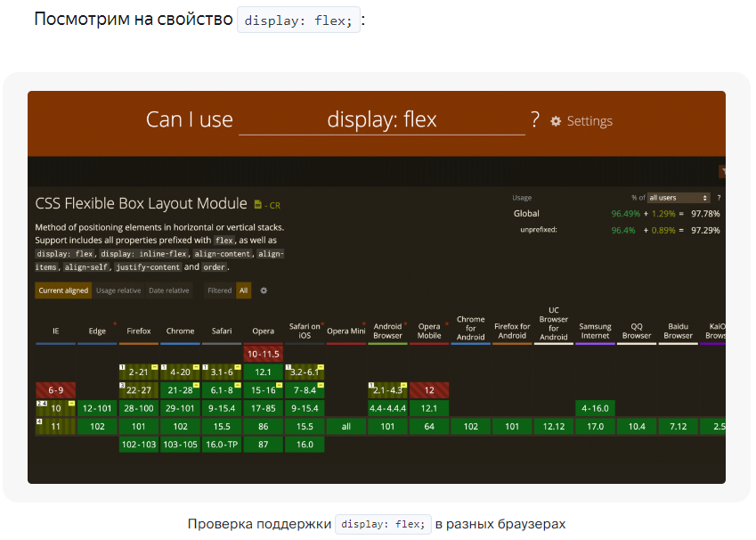Select Opera 10-11.5 unsupported cell
Image resolution: width=756 pixels, height=540 pixels.
coord(264,354)
